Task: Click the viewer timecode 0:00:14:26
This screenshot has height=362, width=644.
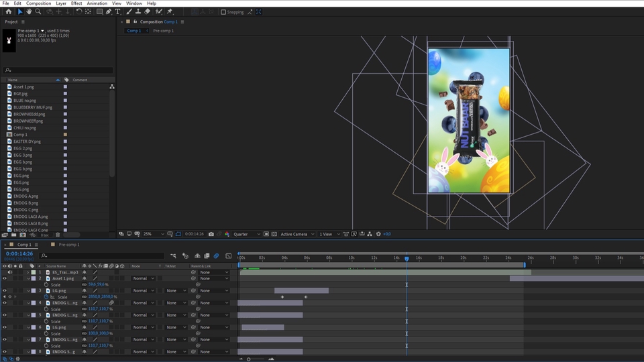Action: point(195,234)
